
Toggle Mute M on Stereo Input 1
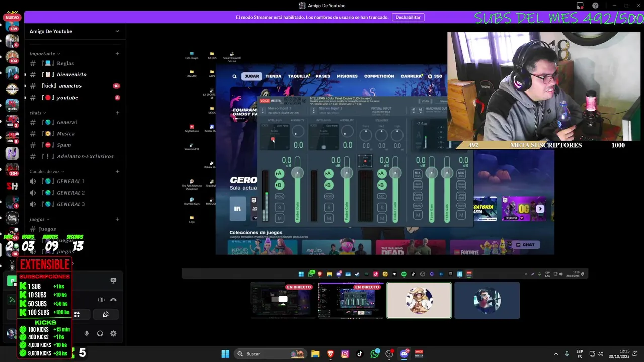[x=279, y=218]
